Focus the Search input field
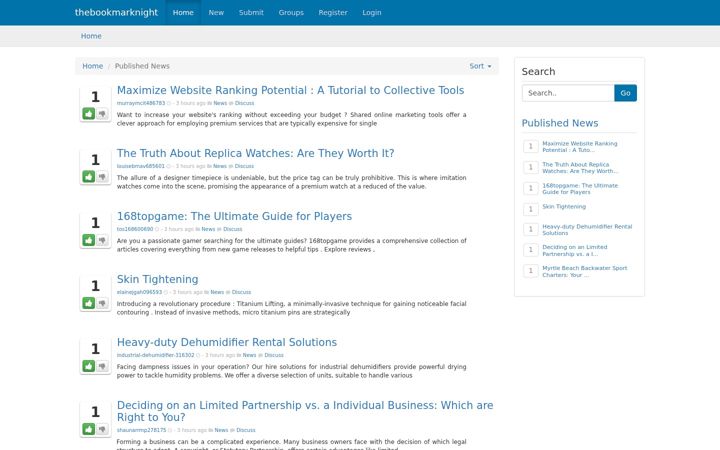The width and height of the screenshot is (720, 450). pyautogui.click(x=568, y=93)
